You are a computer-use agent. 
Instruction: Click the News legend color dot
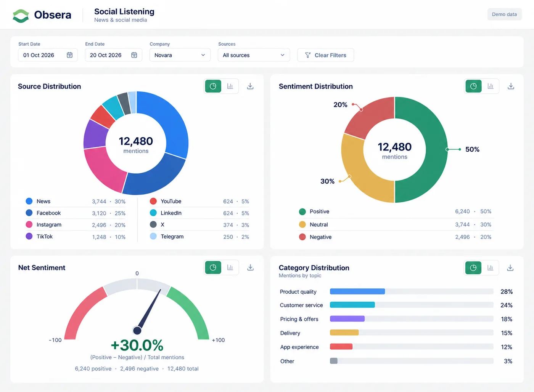click(x=29, y=201)
